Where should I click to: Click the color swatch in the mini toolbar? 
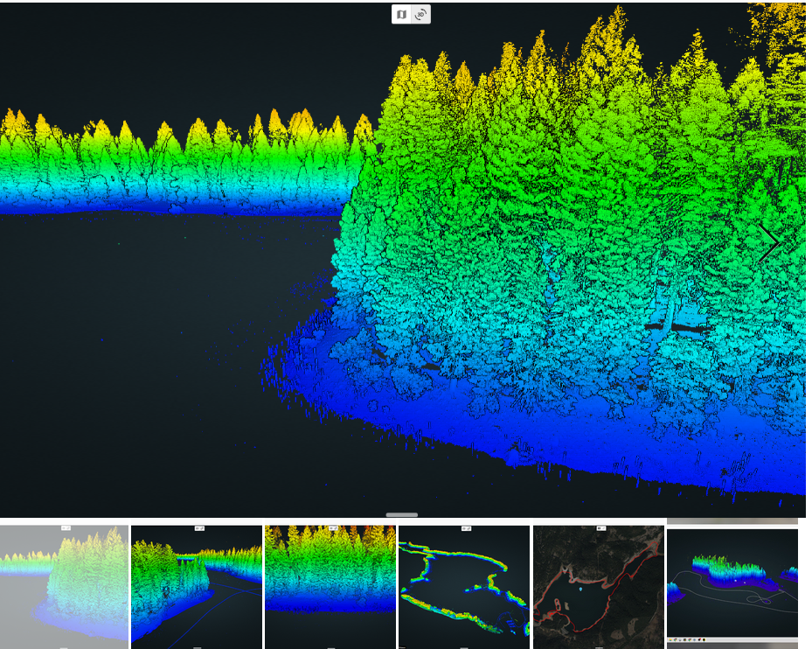[704, 639]
